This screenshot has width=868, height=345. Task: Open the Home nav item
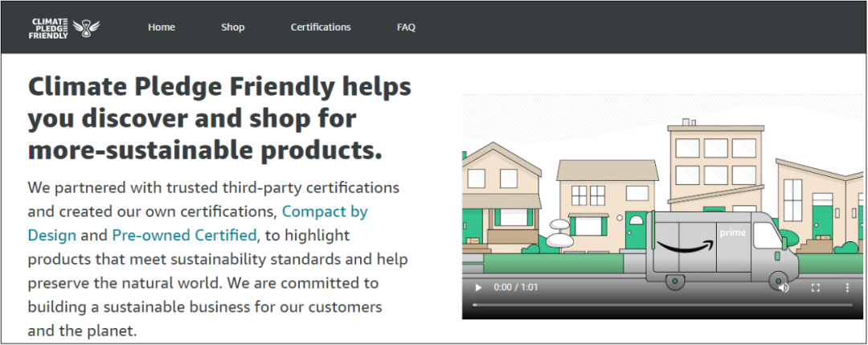(162, 27)
